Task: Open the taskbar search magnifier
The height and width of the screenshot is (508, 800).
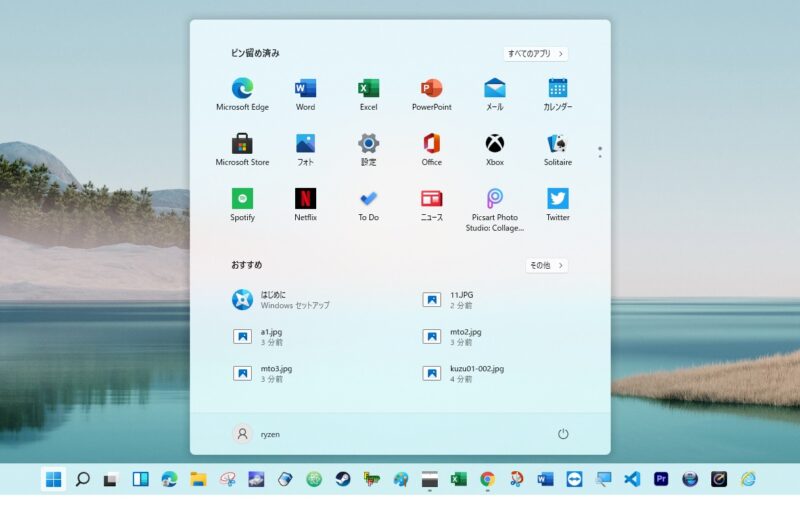Action: pos(83,479)
